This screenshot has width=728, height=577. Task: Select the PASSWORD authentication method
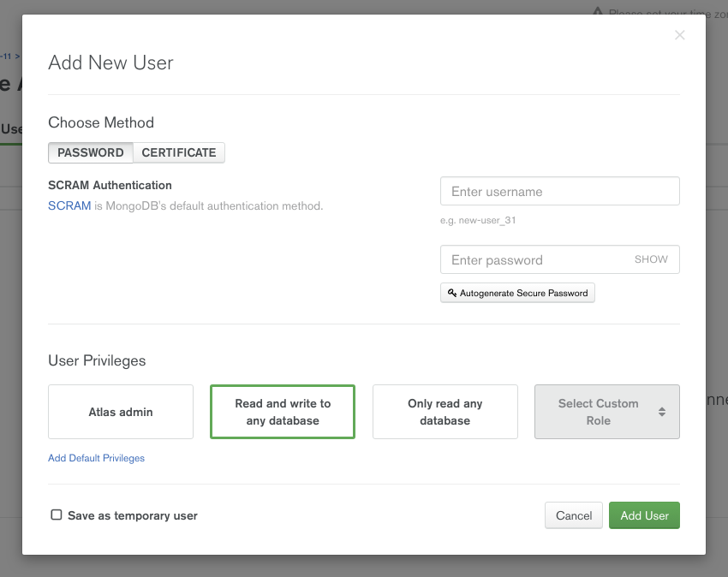[91, 152]
